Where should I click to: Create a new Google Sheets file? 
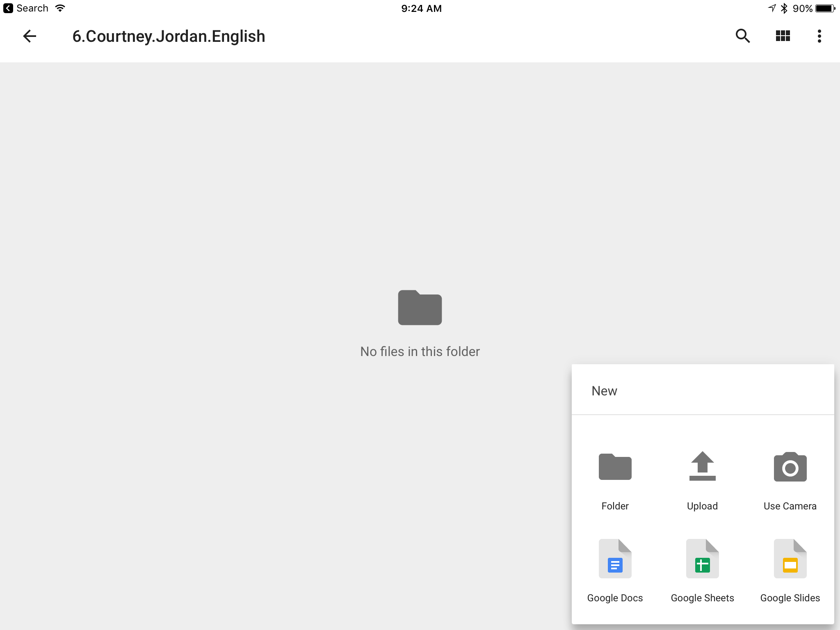702,559
